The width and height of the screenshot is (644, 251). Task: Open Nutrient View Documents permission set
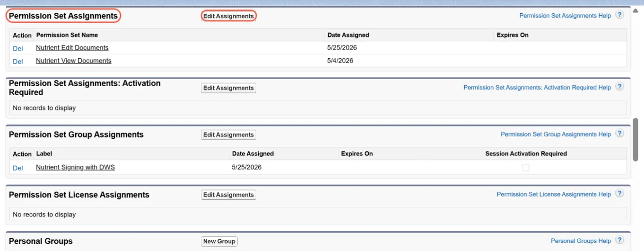pyautogui.click(x=74, y=61)
